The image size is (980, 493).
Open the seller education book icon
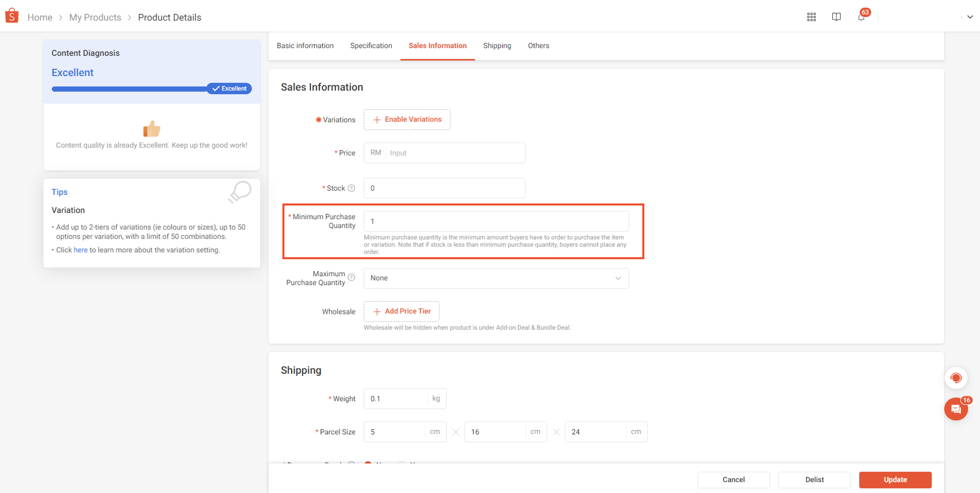coord(837,17)
